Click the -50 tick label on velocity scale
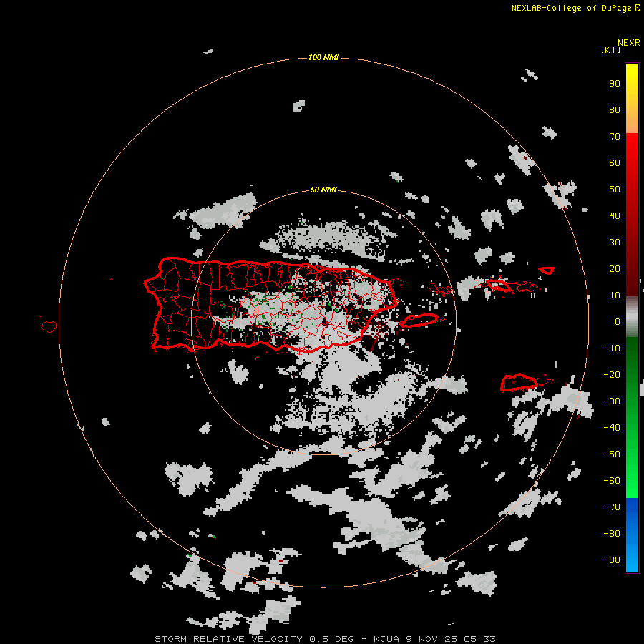Image resolution: width=644 pixels, height=644 pixels. click(612, 454)
